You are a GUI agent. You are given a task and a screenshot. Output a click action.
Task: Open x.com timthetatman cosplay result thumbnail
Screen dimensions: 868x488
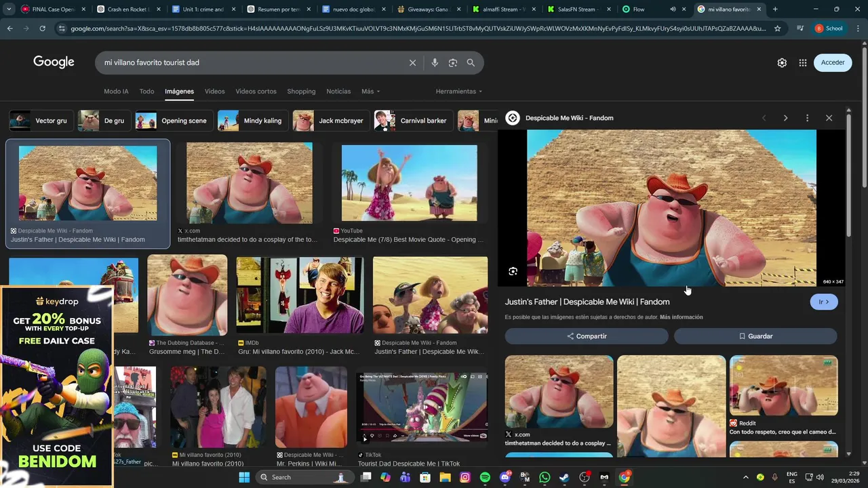coord(250,183)
